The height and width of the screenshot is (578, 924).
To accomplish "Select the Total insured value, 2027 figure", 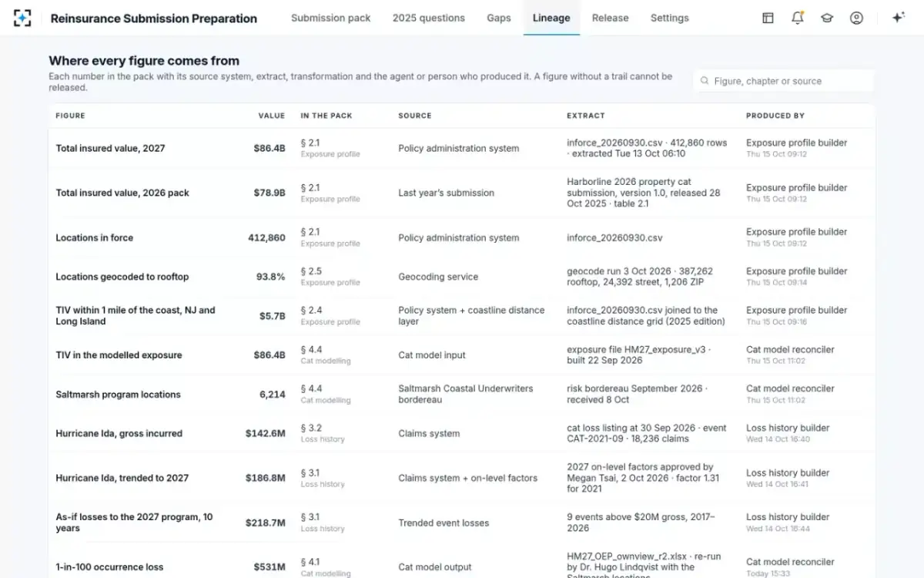I will pyautogui.click(x=110, y=148).
